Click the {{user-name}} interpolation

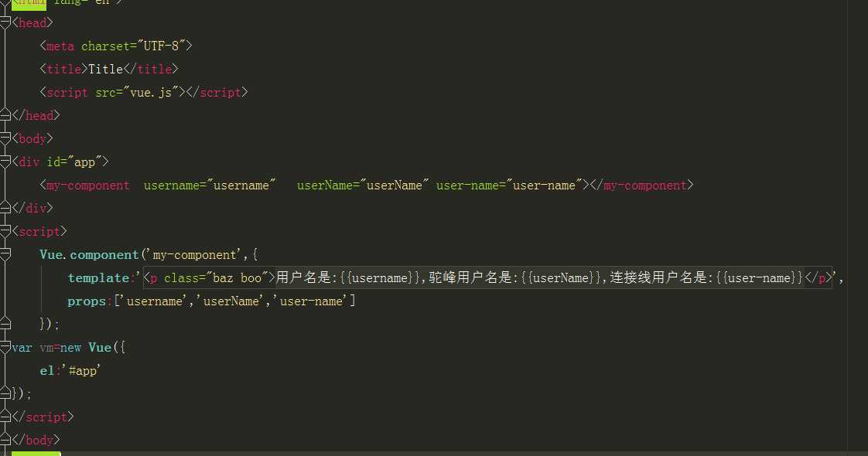pyautogui.click(x=760, y=278)
